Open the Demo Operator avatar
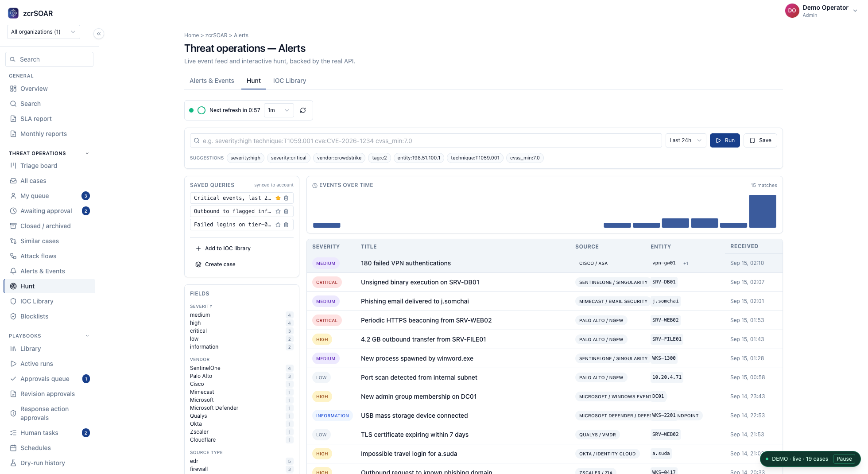This screenshot has width=868, height=474. point(792,11)
